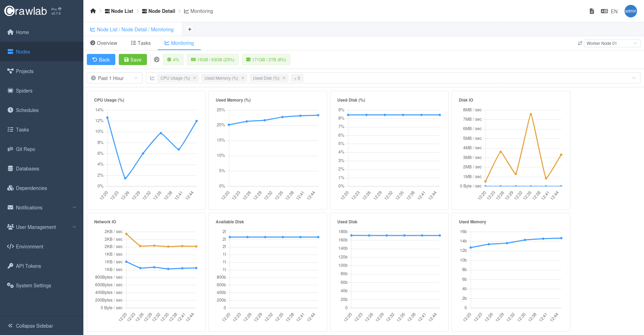The image size is (644, 335).
Task: Switch to the Tasks tab
Action: (141, 43)
